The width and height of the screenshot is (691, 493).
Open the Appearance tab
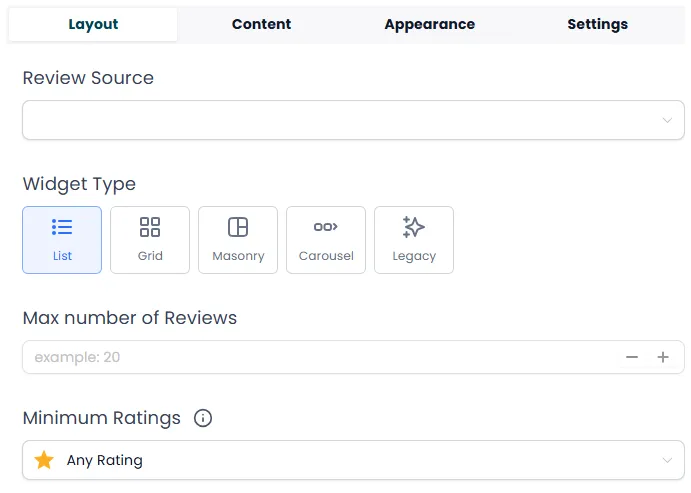pos(429,24)
